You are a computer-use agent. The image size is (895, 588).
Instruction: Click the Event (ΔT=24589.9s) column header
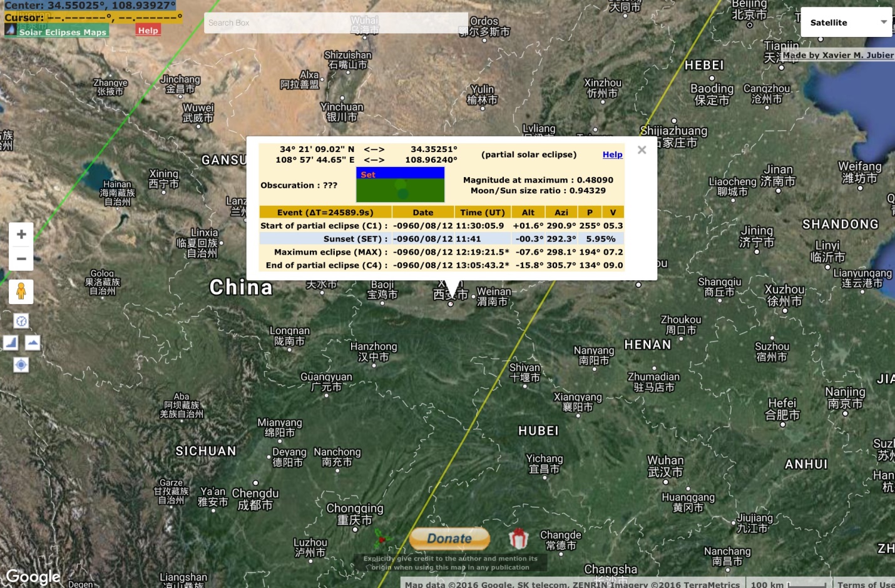coord(325,213)
